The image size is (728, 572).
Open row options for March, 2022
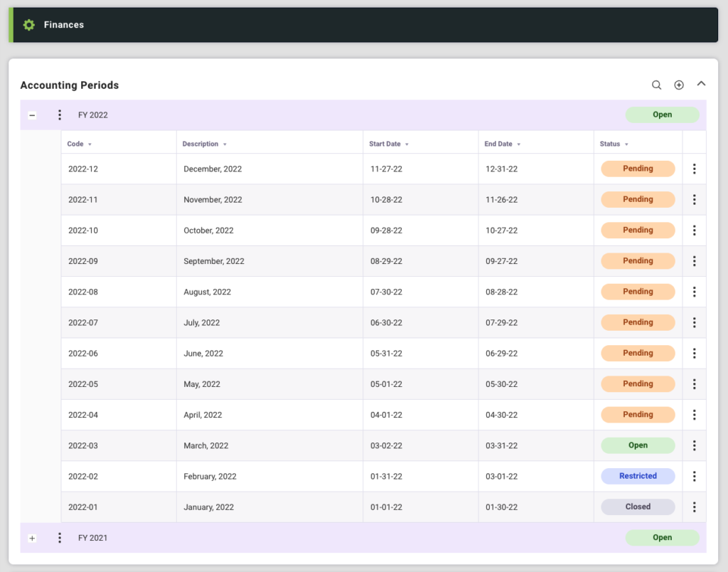tap(694, 446)
